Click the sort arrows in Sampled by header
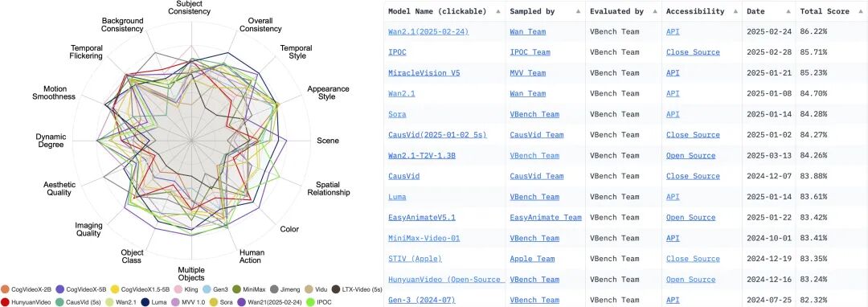Image resolution: width=868 pixels, height=307 pixels. [x=578, y=11]
